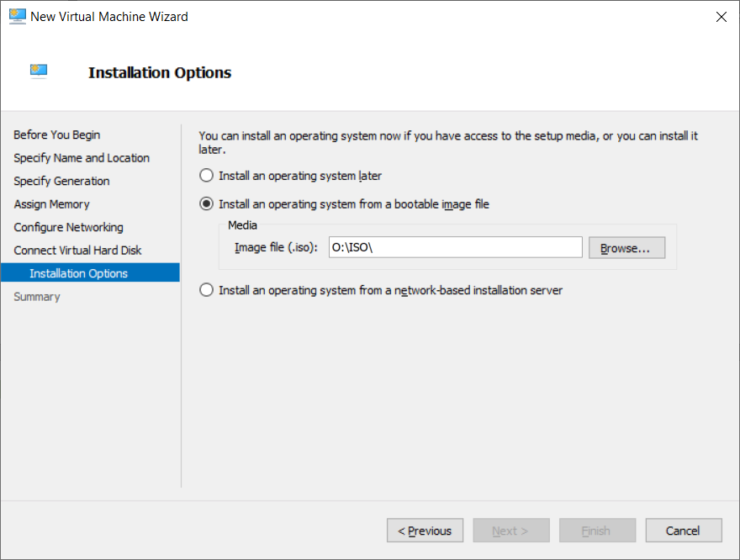
Task: Go to the Before You Begin step
Action: 57,135
